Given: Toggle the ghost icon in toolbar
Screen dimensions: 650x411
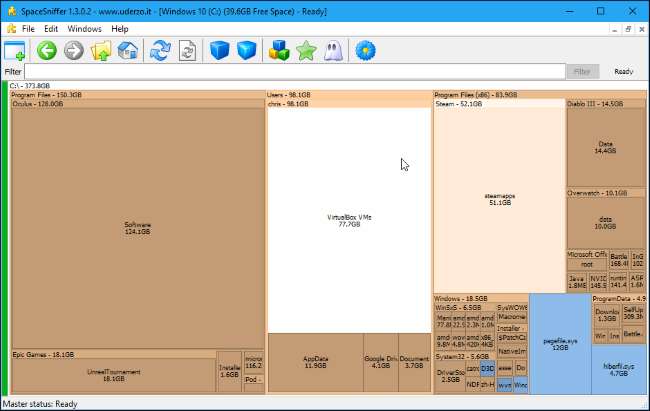Looking at the screenshot, I should tap(334, 51).
